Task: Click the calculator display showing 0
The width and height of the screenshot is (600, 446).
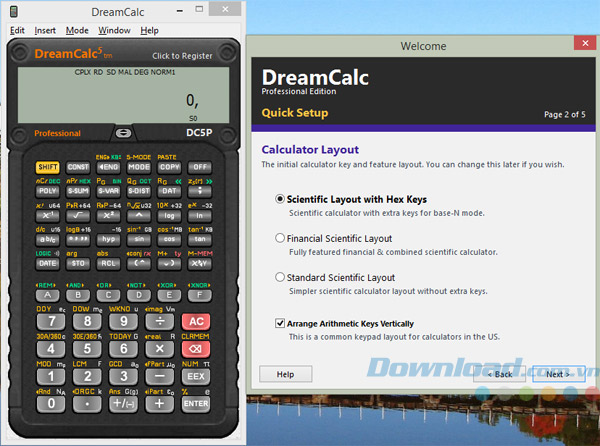Action: pyautogui.click(x=123, y=95)
